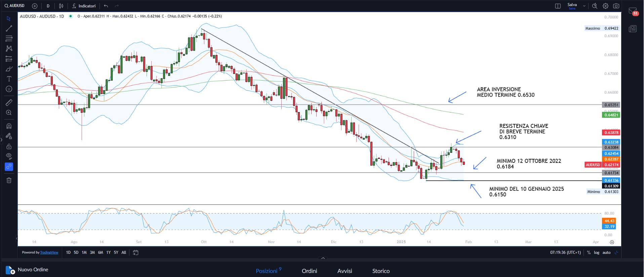The width and height of the screenshot is (644, 277).
Task: Toggle auto scale for the chart
Action: [x=606, y=252]
